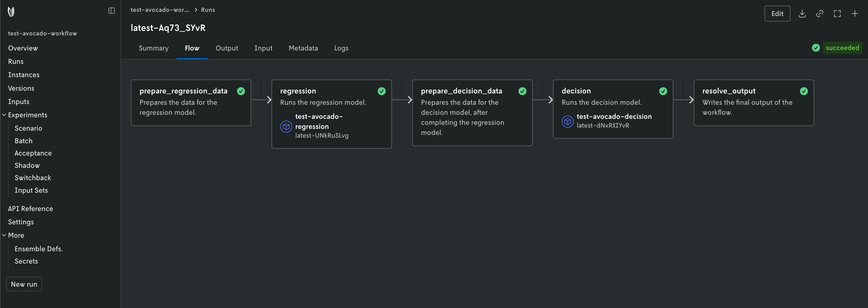Click prepare_decision_data step checkmark icon
The width and height of the screenshot is (868, 308).
[522, 91]
